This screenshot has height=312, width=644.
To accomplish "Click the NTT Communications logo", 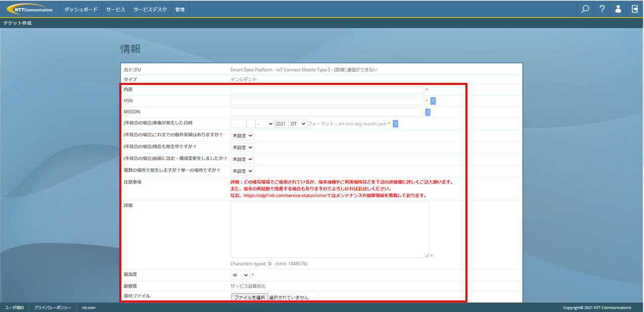I will [30, 10].
